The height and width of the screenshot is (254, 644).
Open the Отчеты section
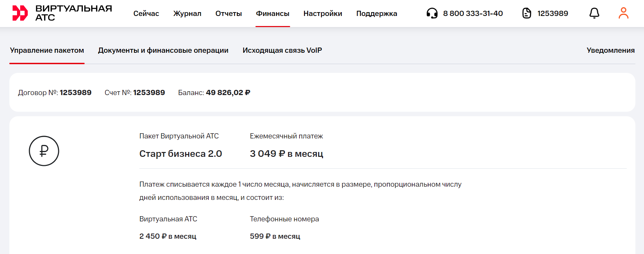click(228, 14)
